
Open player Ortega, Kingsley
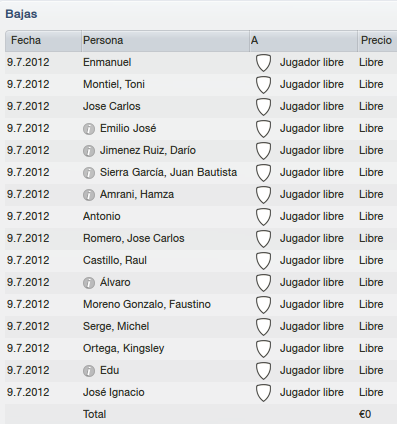(123, 348)
